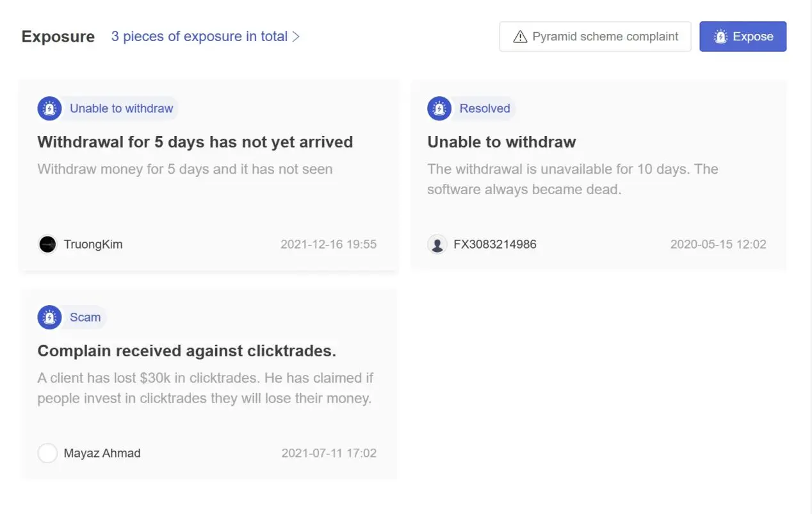Open "Withdrawal for 5 days has not yet arrived" post
812x514 pixels.
(x=195, y=142)
